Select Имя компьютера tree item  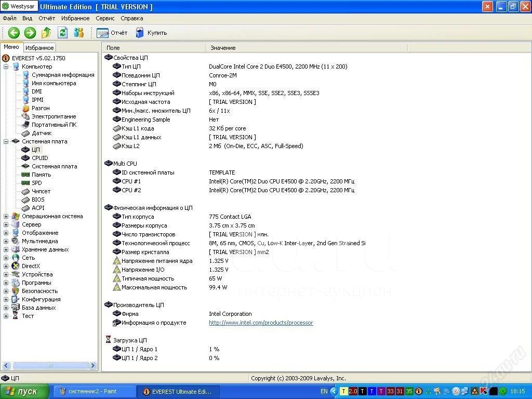tap(54, 83)
